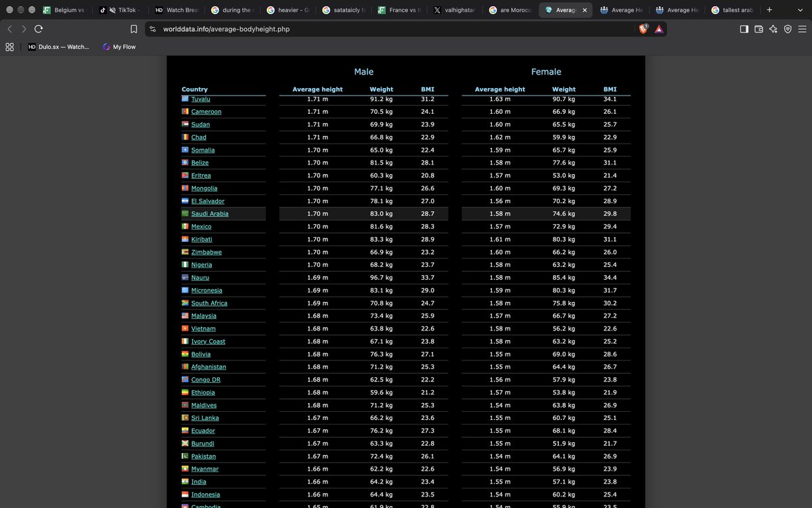
Task: Select Tuvalu's male weight 91.2 kg
Action: click(382, 100)
